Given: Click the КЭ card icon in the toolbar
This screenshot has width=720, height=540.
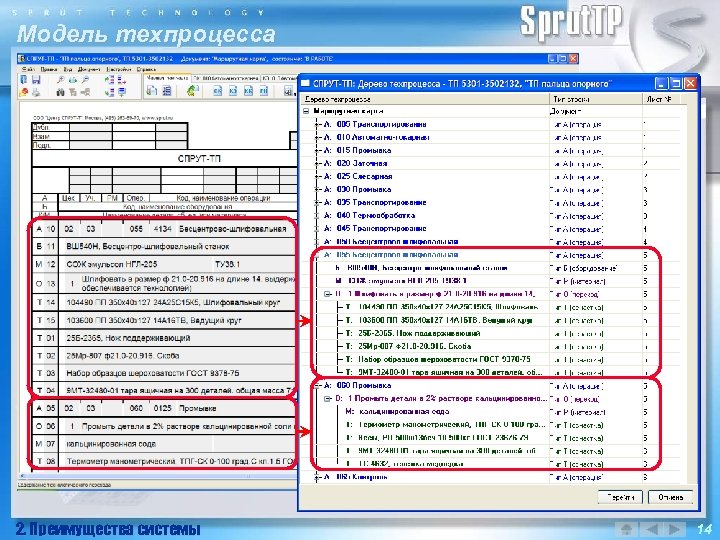Looking at the screenshot, I should pos(233,91).
